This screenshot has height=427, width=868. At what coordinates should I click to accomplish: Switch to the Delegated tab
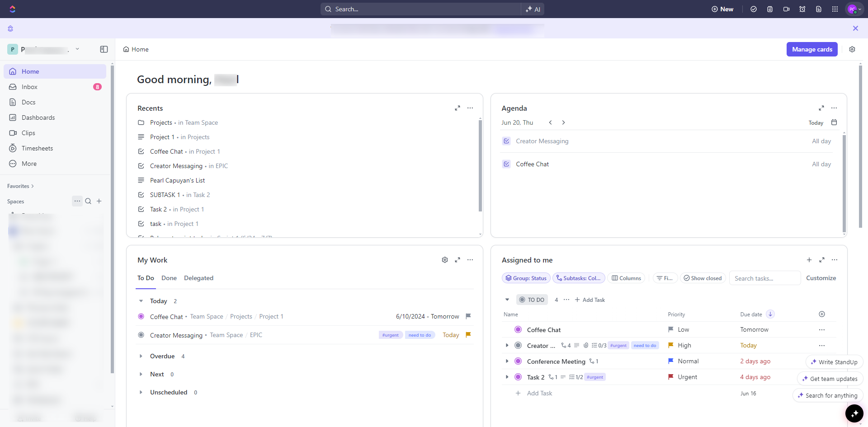click(x=198, y=278)
